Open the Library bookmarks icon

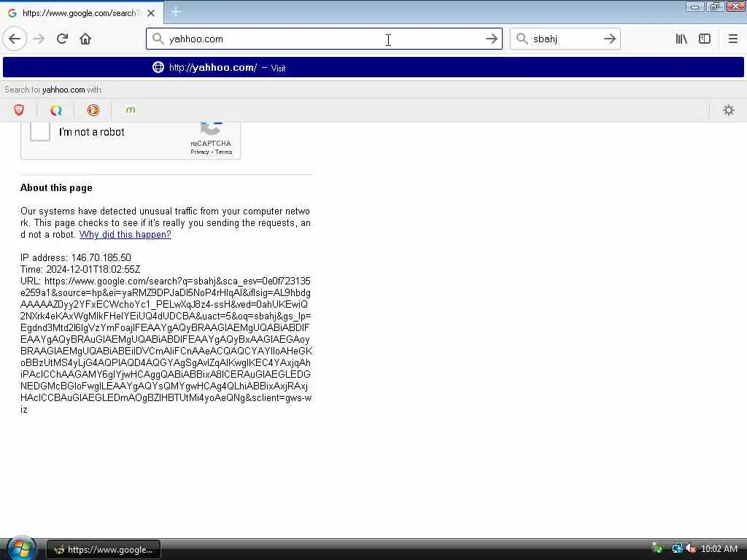pyautogui.click(x=681, y=39)
